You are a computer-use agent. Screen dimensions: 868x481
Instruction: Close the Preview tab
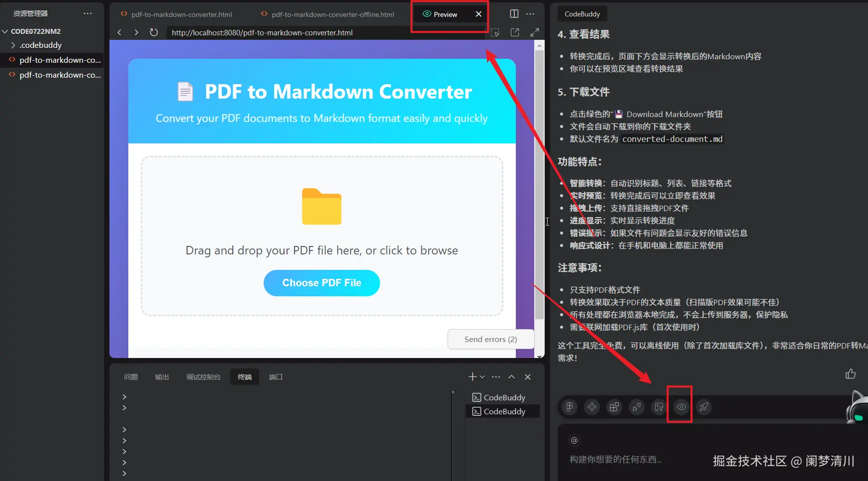(x=479, y=14)
